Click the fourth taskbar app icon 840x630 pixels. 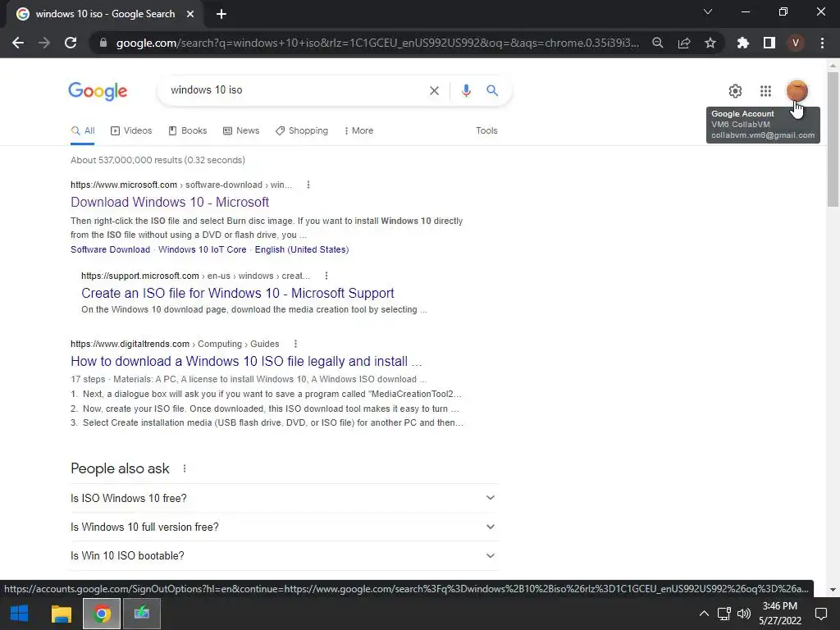142,614
